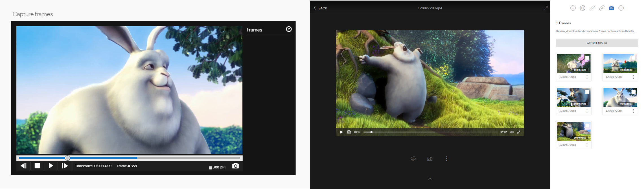This screenshot has width=644, height=189.
Task: Select checkbox on the 00:00:16:02 frame
Action: [633, 92]
